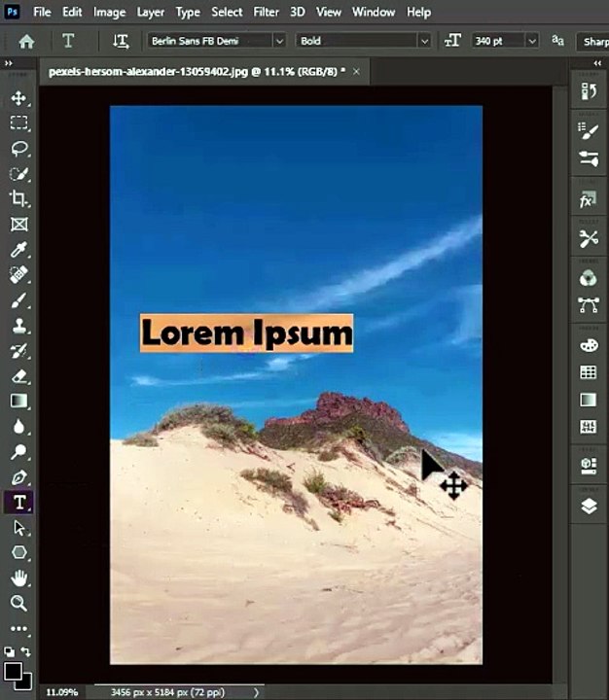Viewport: 609px width, 700px height.
Task: Open the Libraries panel icon
Action: pos(589,466)
